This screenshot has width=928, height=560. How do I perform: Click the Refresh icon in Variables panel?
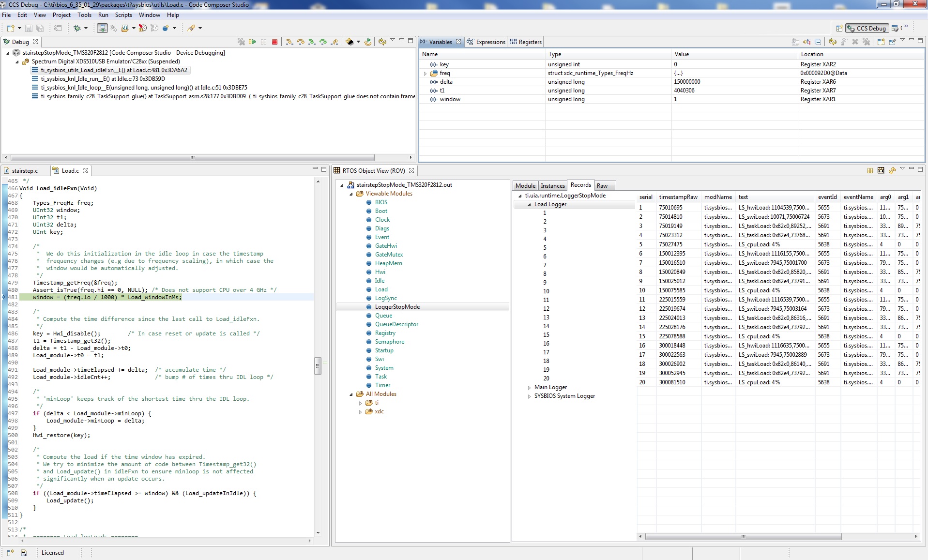click(833, 42)
